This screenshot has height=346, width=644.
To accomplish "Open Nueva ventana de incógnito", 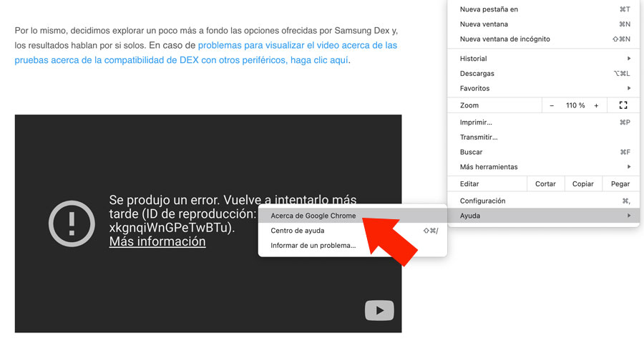I will tap(543, 39).
